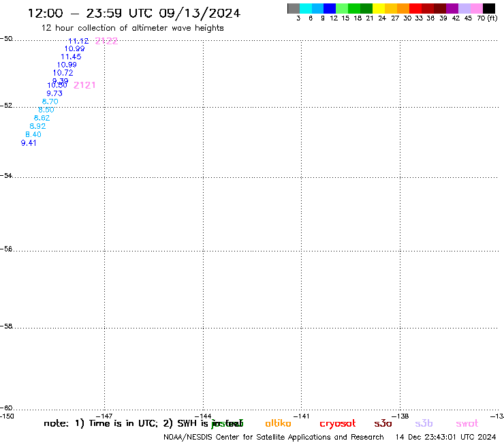Click the legend label '70 (ft)'
The image size is (504, 443).
487,18
